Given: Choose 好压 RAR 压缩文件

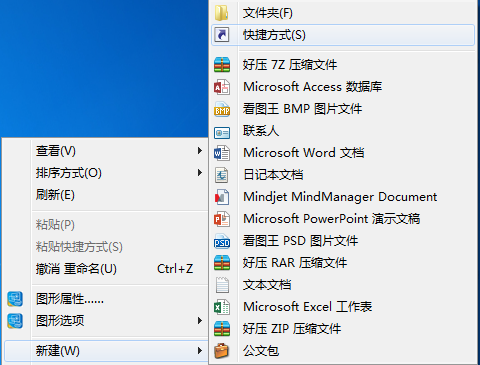Looking at the screenshot, I should click(343, 263).
